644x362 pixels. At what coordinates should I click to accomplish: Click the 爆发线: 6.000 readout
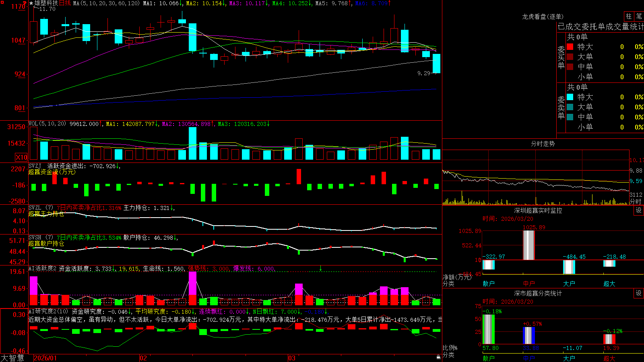coord(254,268)
